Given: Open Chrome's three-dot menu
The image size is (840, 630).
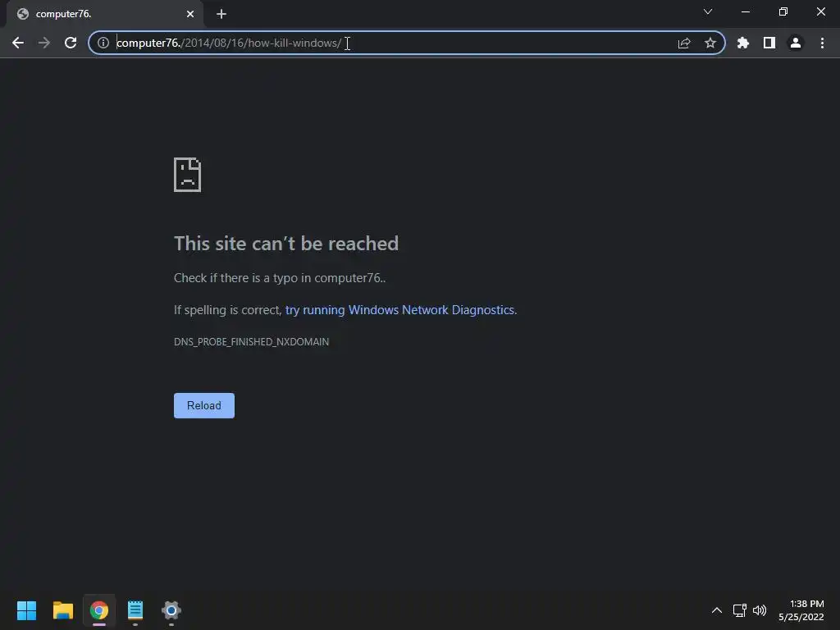Looking at the screenshot, I should click(x=822, y=43).
